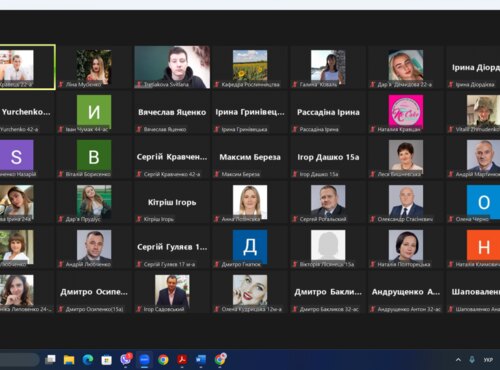The height and width of the screenshot is (370, 500).
Task: Select the Кітріш Ігорь participant tile
Action: (172, 202)
